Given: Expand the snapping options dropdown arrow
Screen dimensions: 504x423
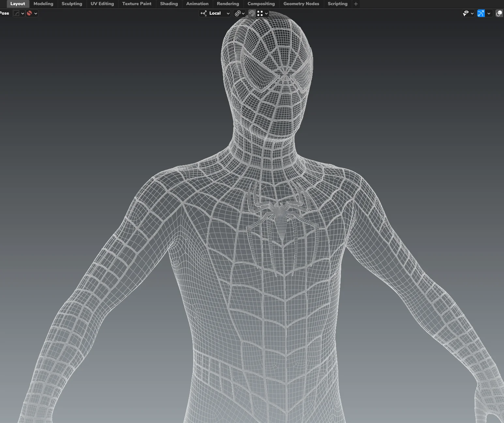Looking at the screenshot, I should click(x=266, y=13).
